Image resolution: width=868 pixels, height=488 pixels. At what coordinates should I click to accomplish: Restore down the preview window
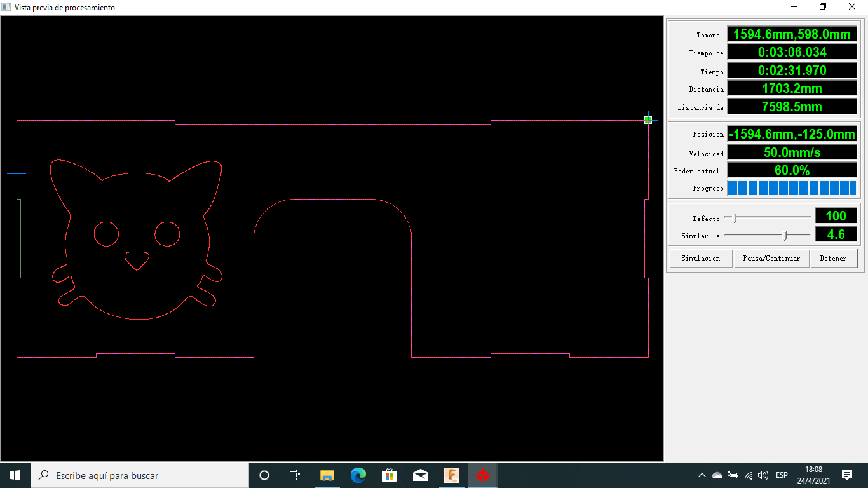pyautogui.click(x=824, y=7)
